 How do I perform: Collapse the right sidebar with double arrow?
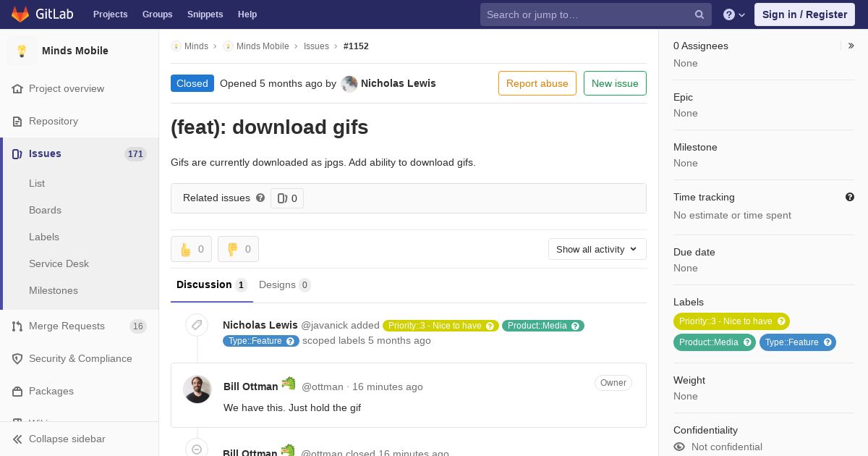[x=851, y=46]
